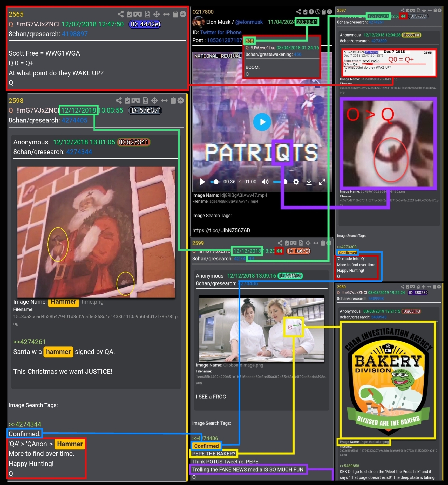The image size is (448, 485).
Task: Open qresearch link 4274405
Action: [x=74, y=120]
